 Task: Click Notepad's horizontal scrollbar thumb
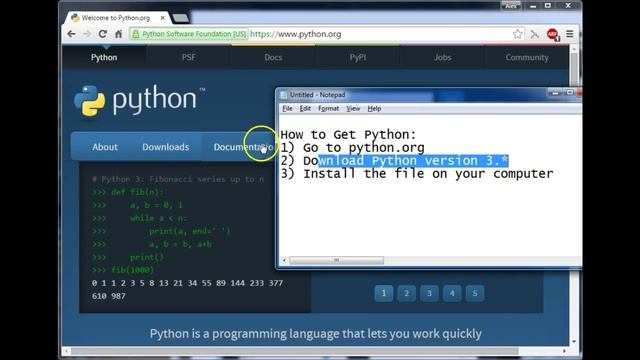pos(336,260)
